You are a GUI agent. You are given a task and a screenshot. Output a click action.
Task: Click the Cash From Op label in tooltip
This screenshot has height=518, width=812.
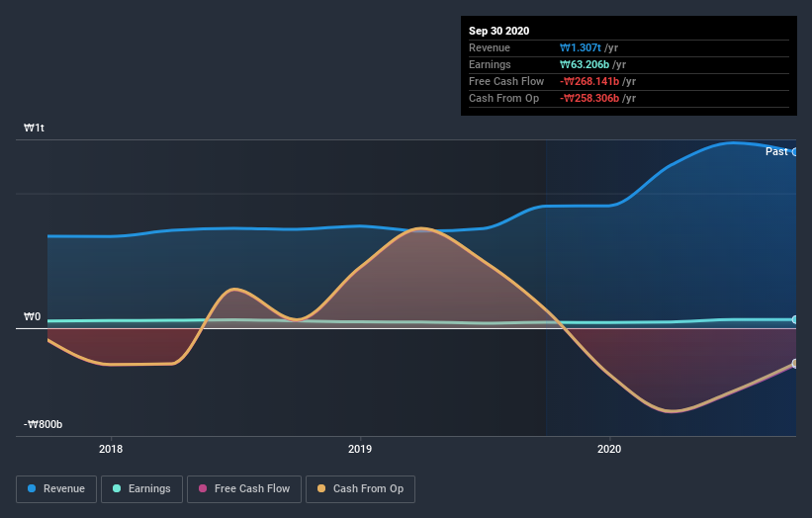tap(503, 98)
